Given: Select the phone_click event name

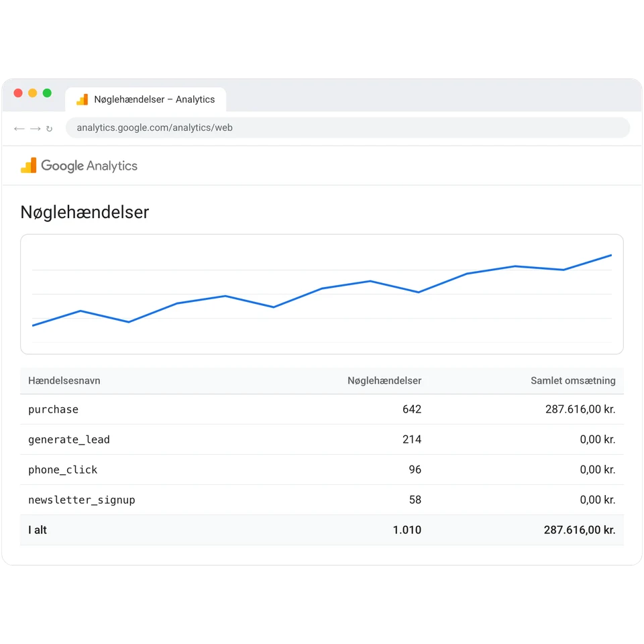Looking at the screenshot, I should [x=63, y=470].
